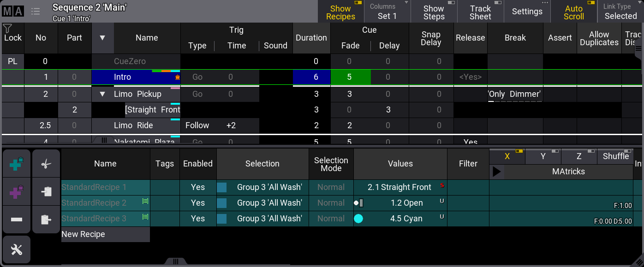Click the cyan color circle by 4.5 Cyan

point(358,219)
